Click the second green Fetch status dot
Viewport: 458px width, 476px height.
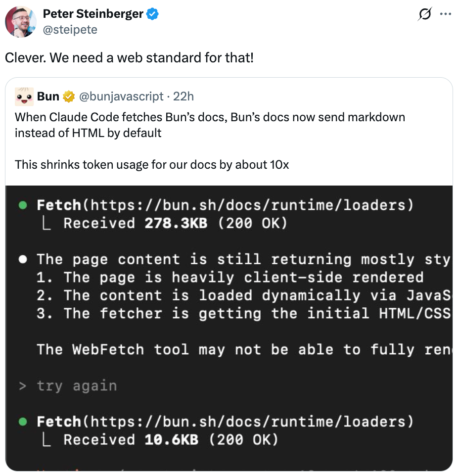22,422
